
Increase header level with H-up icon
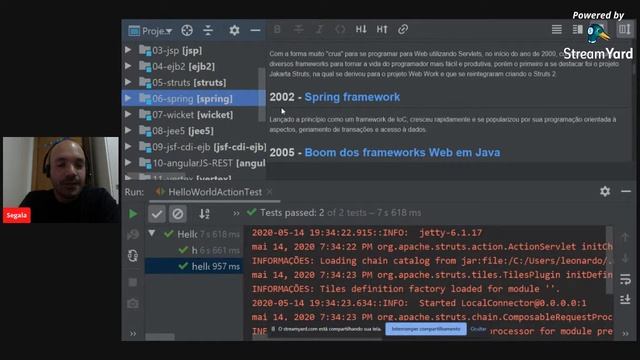pyautogui.click(x=382, y=29)
